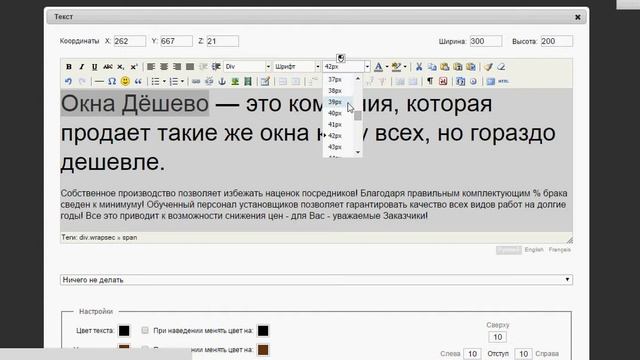640x360 pixels.
Task: Click the Сверху top padding field
Action: tap(497, 337)
